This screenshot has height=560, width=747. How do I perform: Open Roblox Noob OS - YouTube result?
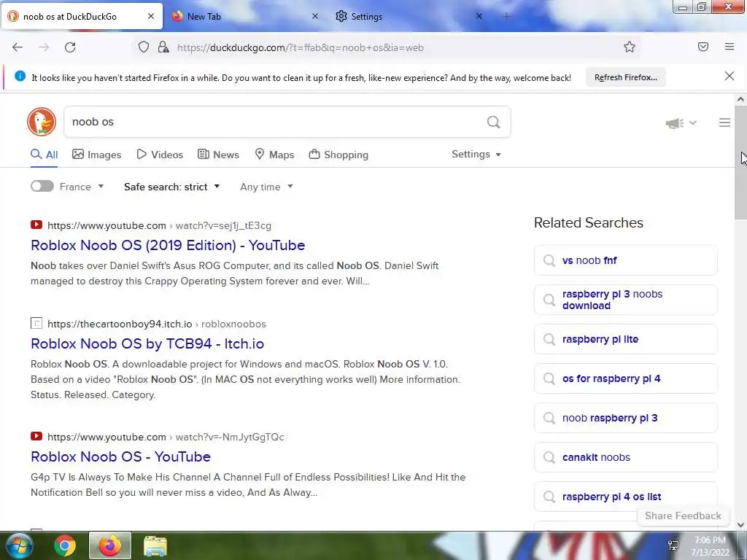point(120,456)
